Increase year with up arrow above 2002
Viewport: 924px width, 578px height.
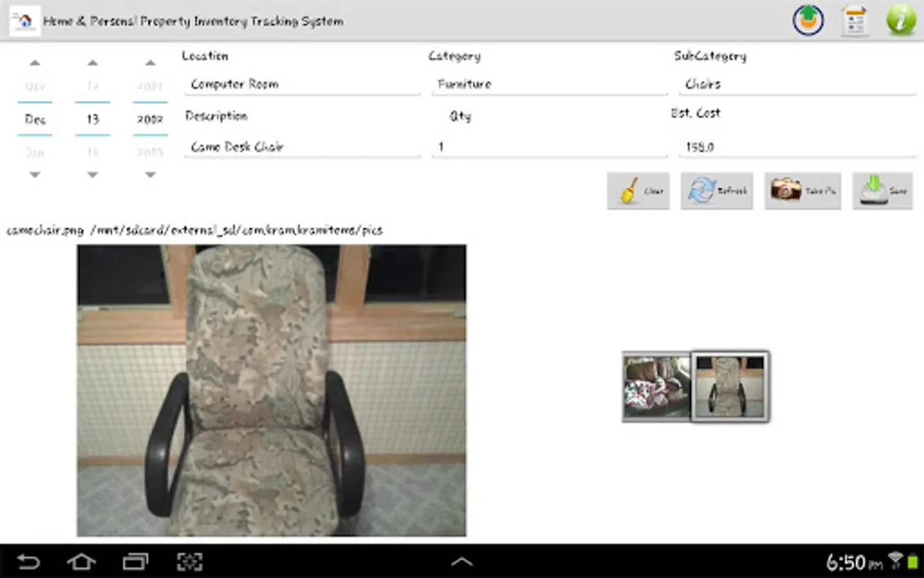pos(150,63)
